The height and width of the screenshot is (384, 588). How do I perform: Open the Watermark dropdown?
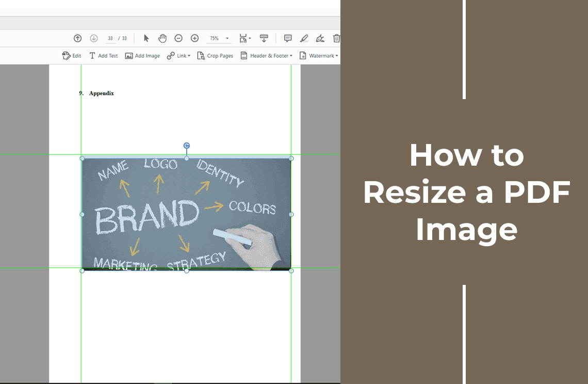tap(322, 56)
